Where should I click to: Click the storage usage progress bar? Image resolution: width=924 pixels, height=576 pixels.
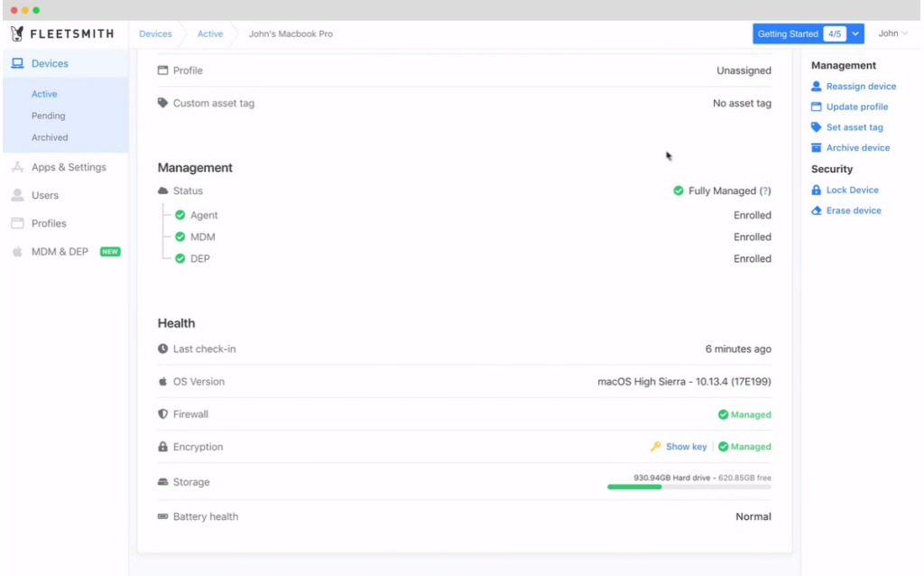coord(688,487)
